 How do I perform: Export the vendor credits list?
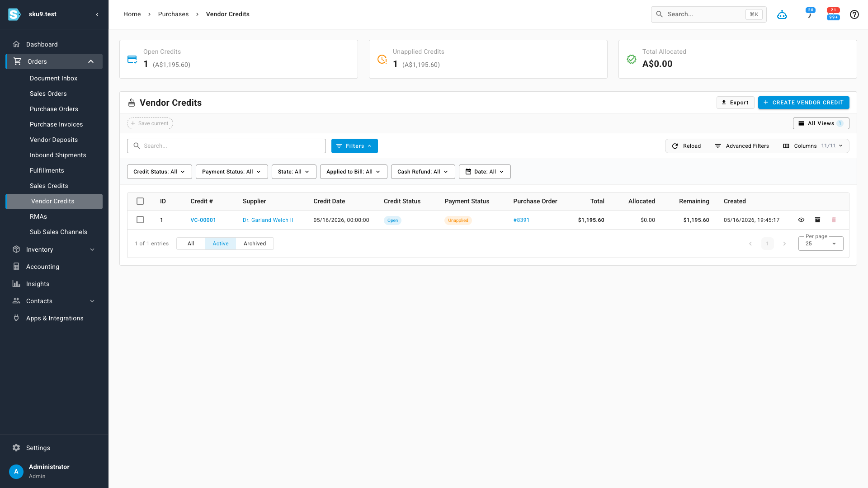pyautogui.click(x=736, y=103)
